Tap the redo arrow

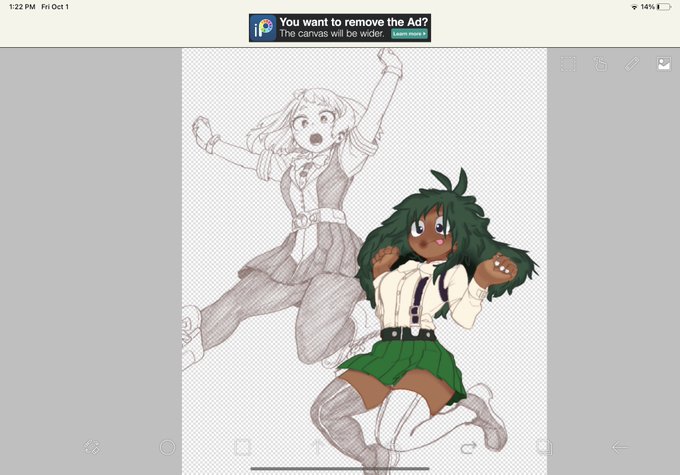pos(469,447)
